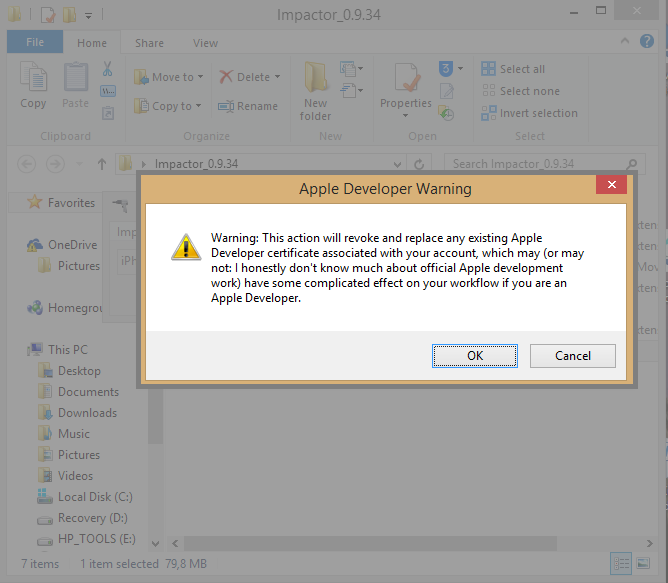Image resolution: width=668 pixels, height=583 pixels.
Task: Minimize the ribbon with the chevron
Action: point(625,41)
